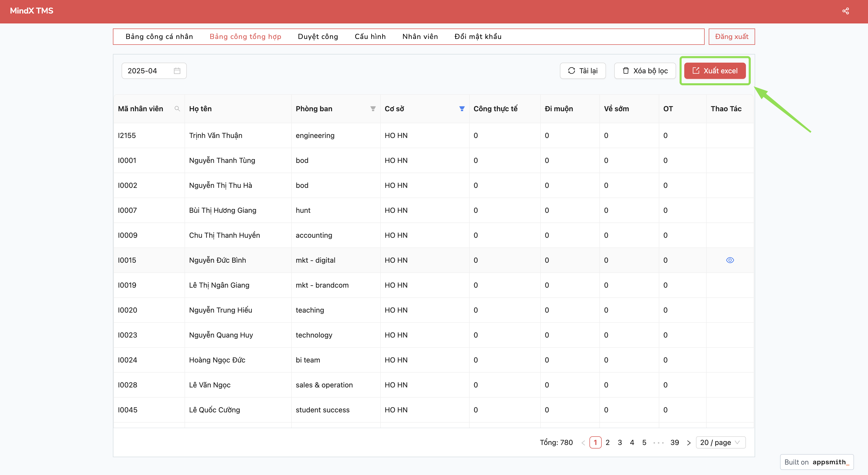The image size is (868, 475).
Task: Reload data with Tải lại button
Action: click(x=583, y=71)
